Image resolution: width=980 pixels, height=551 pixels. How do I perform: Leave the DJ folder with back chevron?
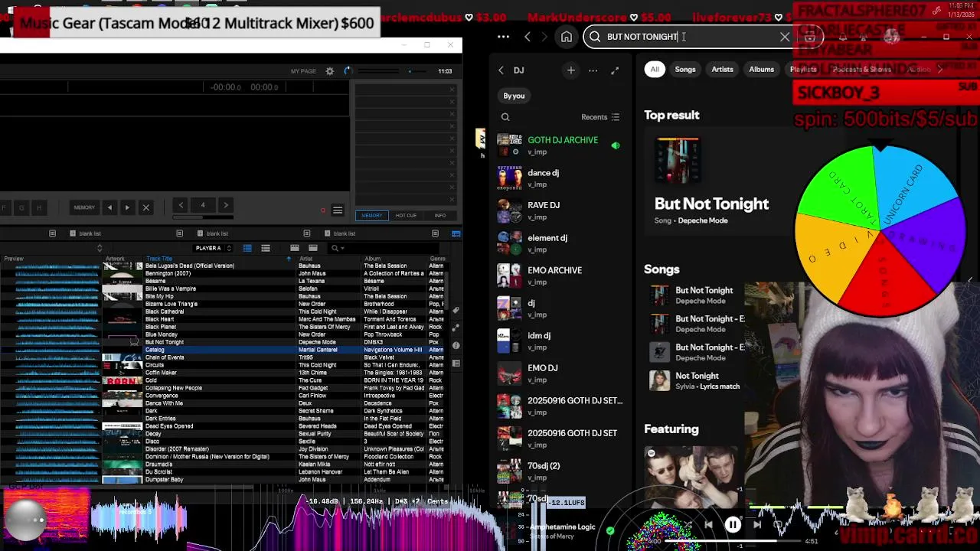tap(501, 70)
